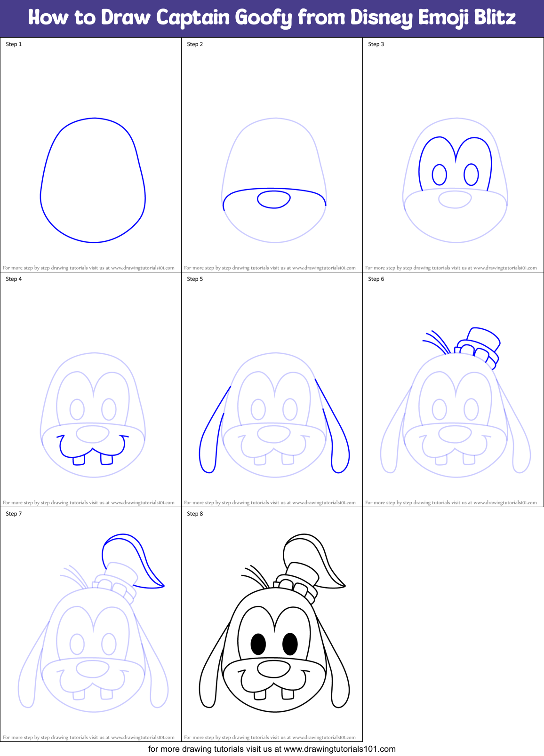Image resolution: width=544 pixels, height=756 pixels.
Task: Select the Step 1 head outline drawing
Action: [93, 180]
